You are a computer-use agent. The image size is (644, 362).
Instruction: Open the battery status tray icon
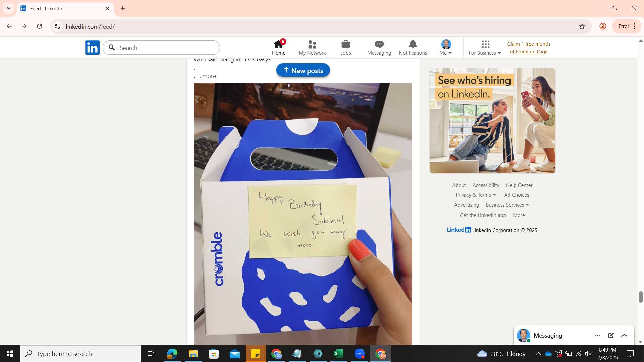(x=569, y=354)
